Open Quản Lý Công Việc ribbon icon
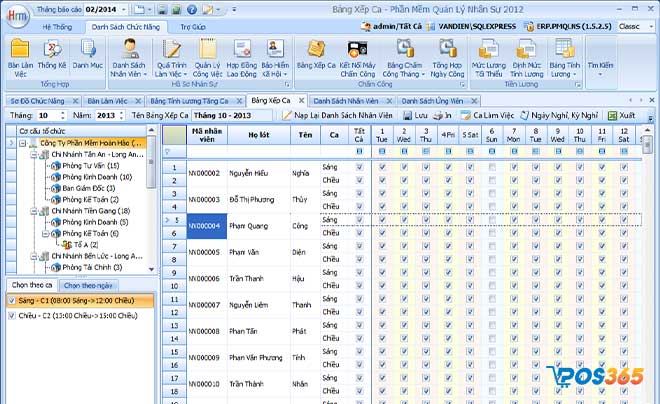Viewport: 660px width, 404px height. tap(207, 58)
